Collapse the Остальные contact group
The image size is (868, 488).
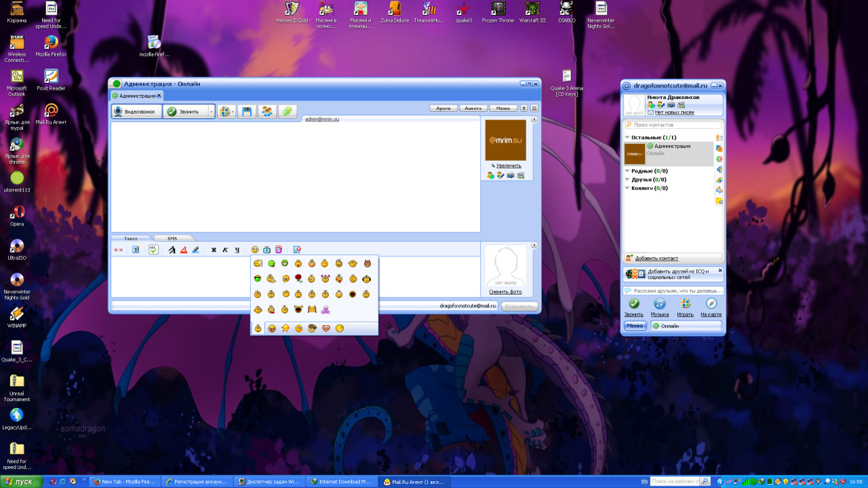click(627, 138)
